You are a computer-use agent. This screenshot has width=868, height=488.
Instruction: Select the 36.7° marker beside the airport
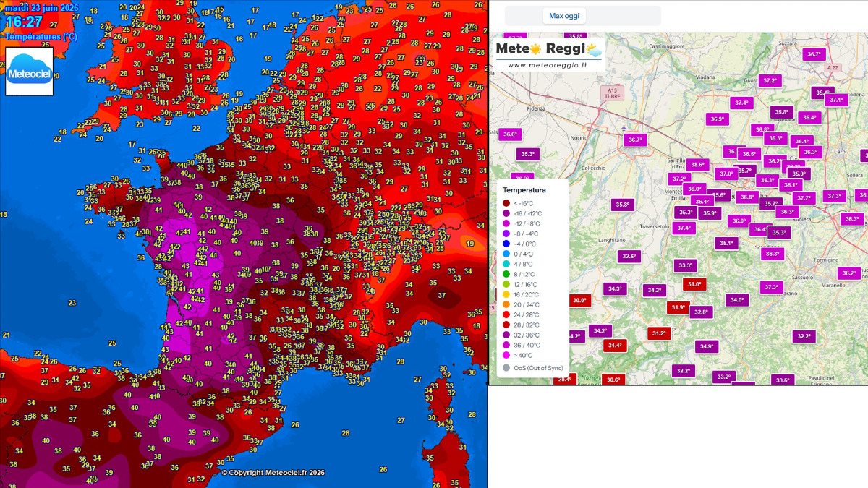[x=635, y=140]
